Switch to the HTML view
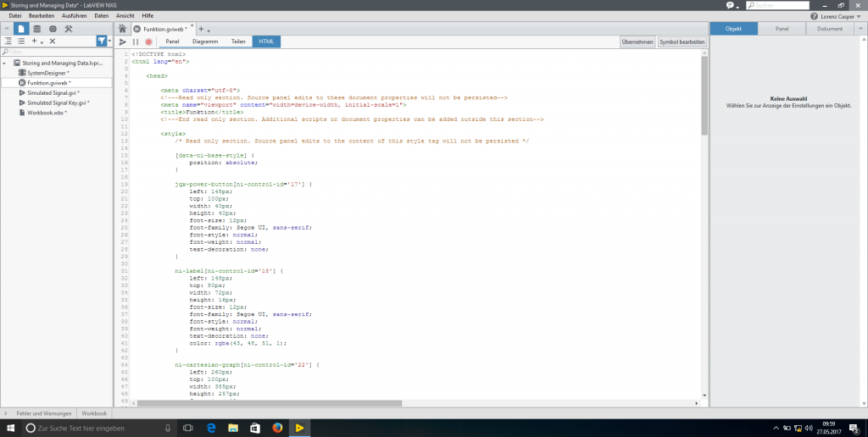The image size is (868, 437). coord(266,41)
